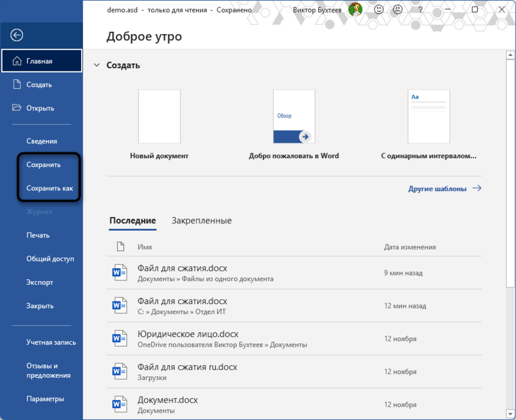
Task: Open the Добро пожаловать в Word template
Action: (x=294, y=116)
